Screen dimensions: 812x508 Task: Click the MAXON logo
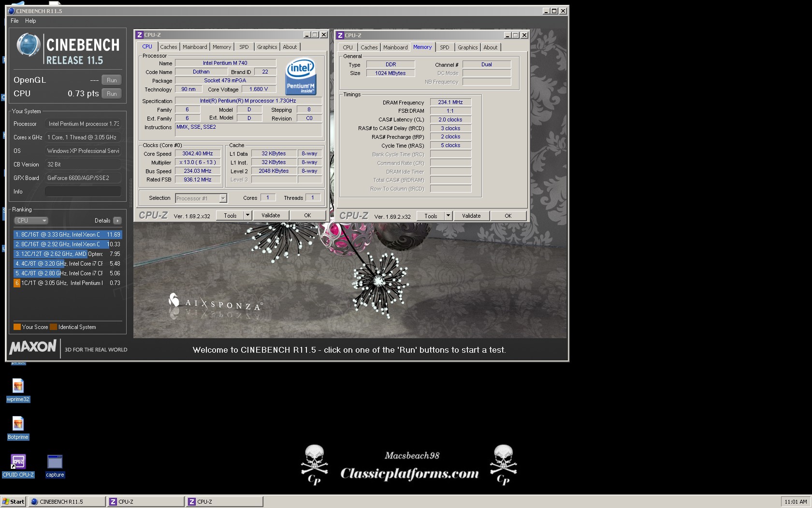point(33,347)
